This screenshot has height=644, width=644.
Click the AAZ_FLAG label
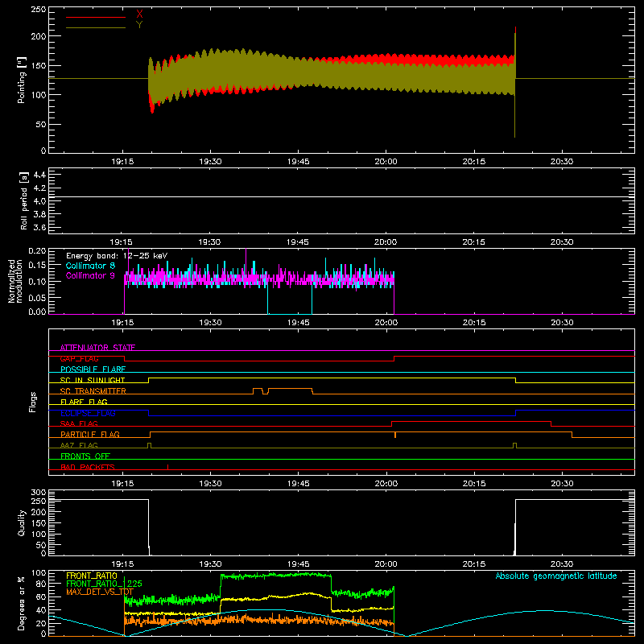pyautogui.click(x=79, y=445)
